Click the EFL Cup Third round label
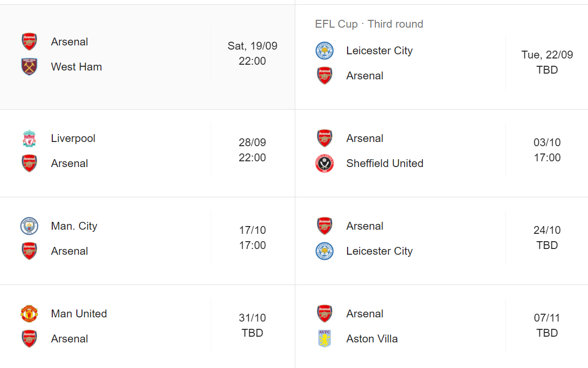 369,24
